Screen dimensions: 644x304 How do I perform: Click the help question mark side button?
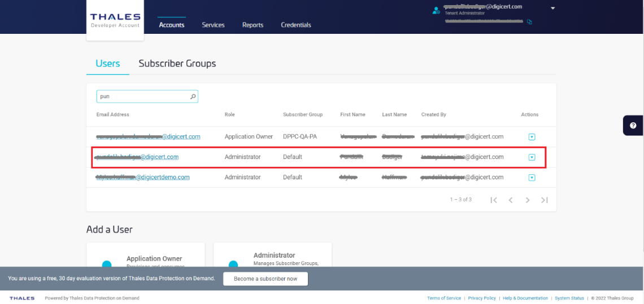point(633,125)
